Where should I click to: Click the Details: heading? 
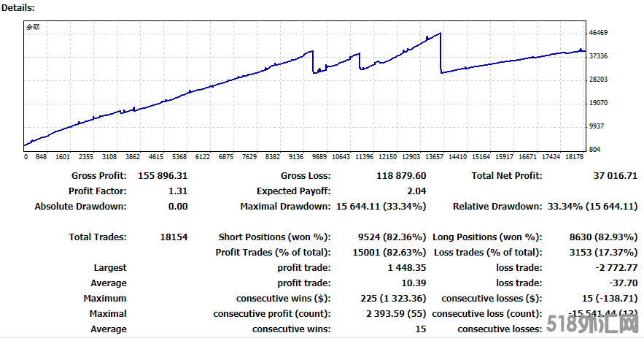[18, 7]
